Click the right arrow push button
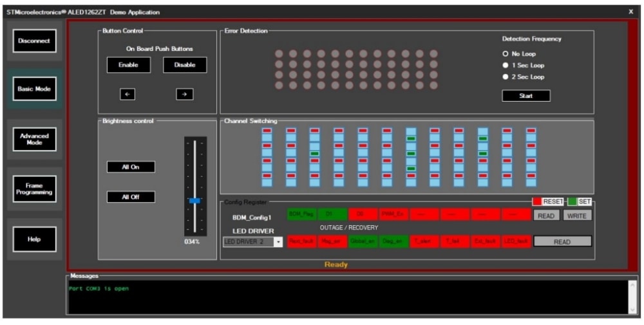 [x=185, y=94]
